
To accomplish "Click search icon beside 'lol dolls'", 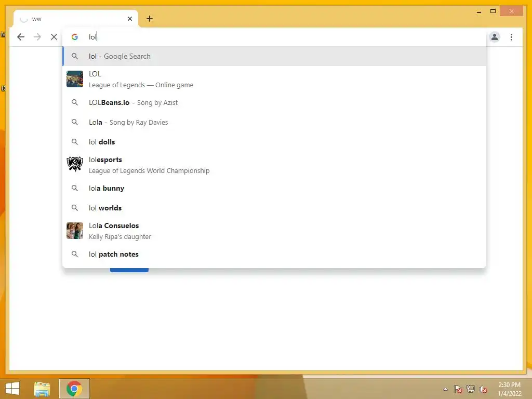I will tap(75, 142).
